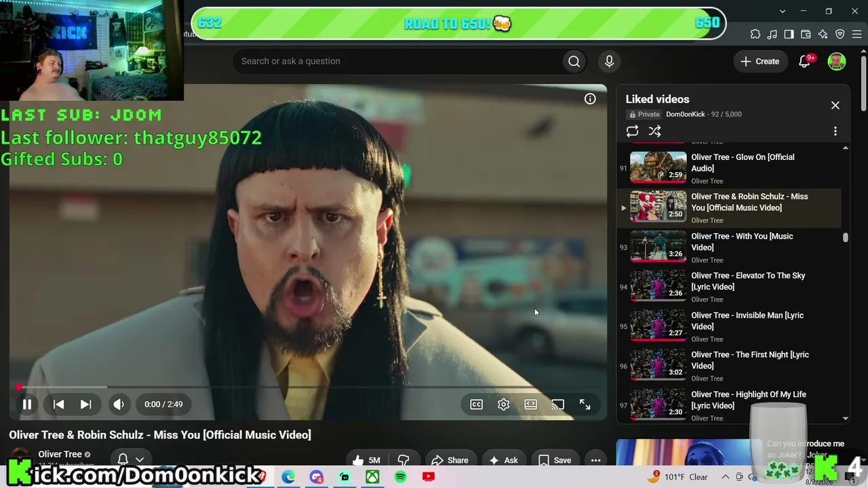Click playlist scroll up arrow
Image resolution: width=868 pixels, height=488 pixels.
pyautogui.click(x=846, y=147)
